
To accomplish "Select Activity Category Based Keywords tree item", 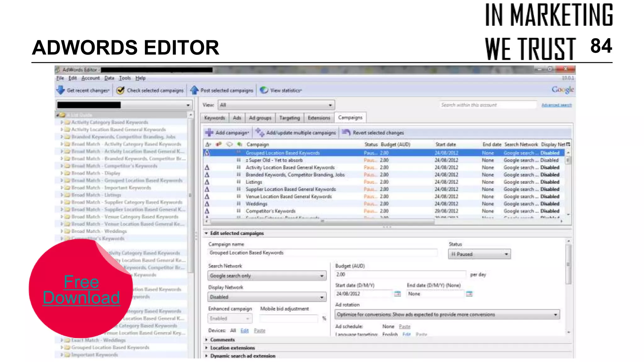I will point(109,122).
